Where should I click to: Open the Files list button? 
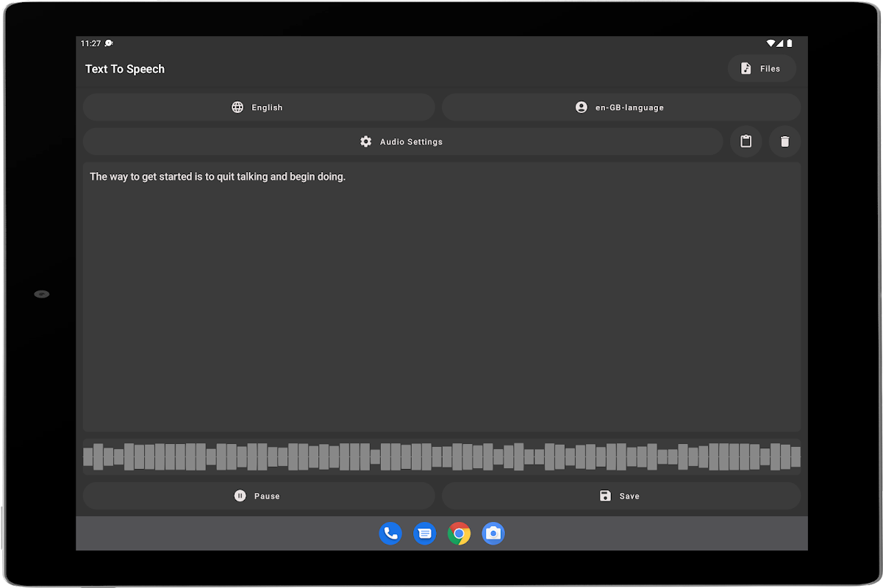click(x=762, y=68)
